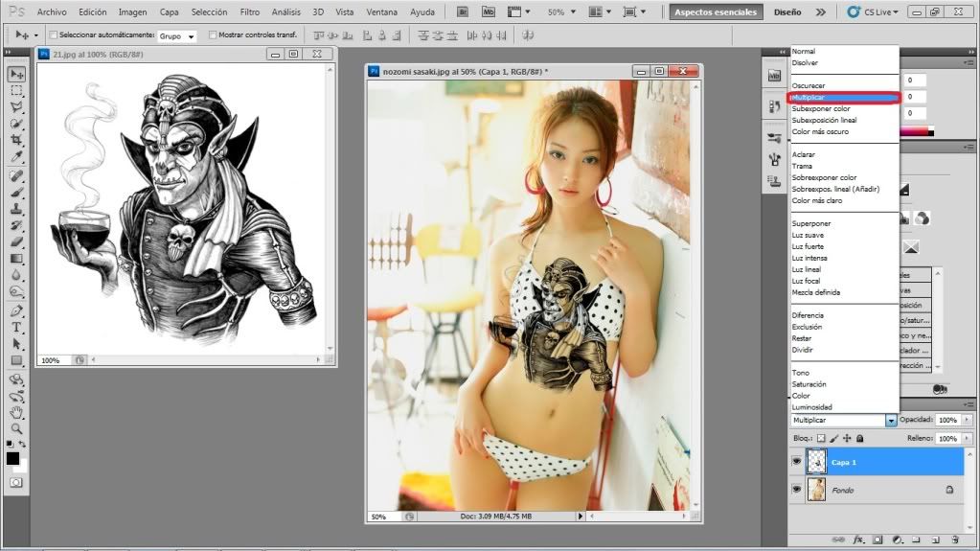Select the Hand tool
This screenshot has height=551, width=980.
[x=17, y=413]
